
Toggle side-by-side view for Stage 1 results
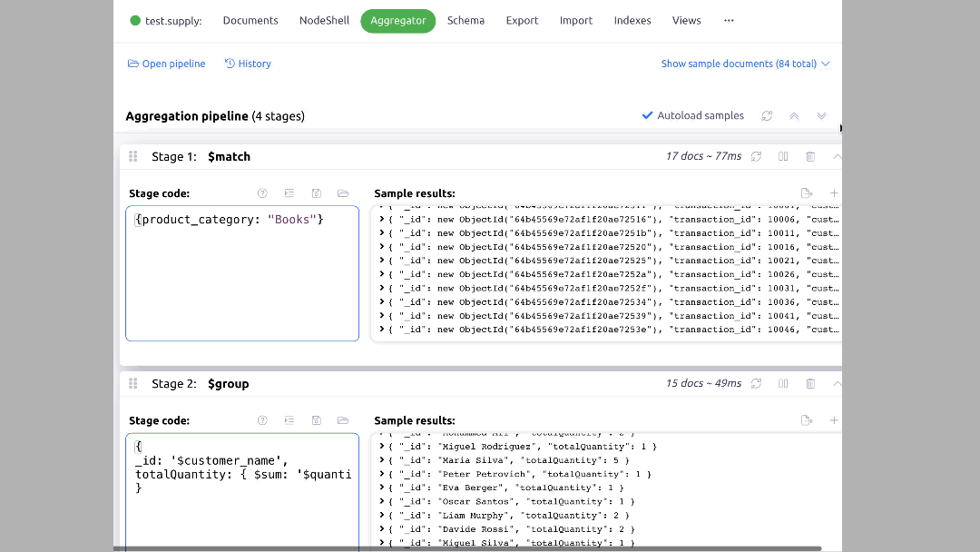[x=783, y=156]
